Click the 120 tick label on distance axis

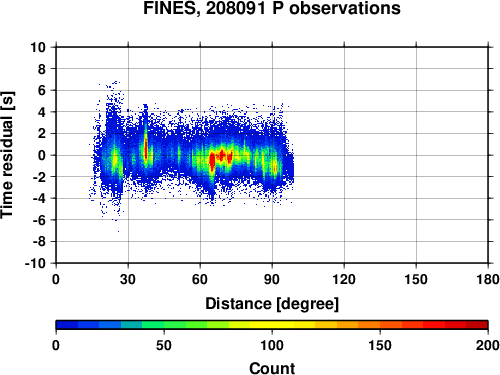(344, 279)
